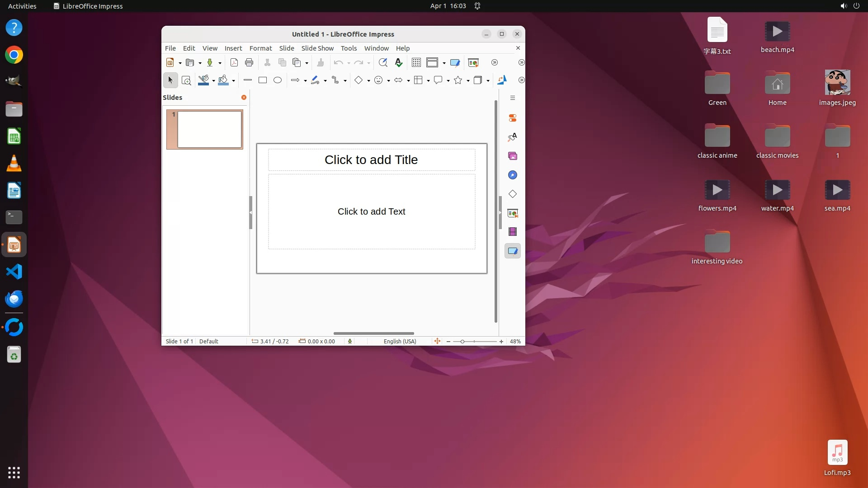Click the Fill Color bucket swatch

point(223,80)
